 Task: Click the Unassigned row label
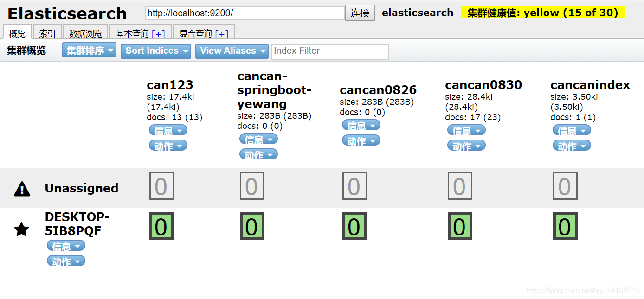(82, 188)
